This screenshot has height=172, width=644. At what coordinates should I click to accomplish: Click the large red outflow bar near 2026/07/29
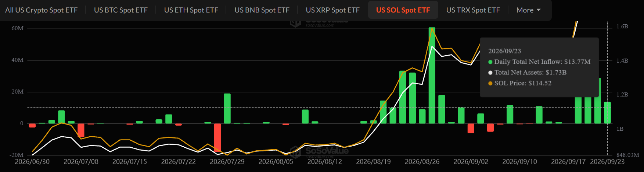[x=217, y=137]
